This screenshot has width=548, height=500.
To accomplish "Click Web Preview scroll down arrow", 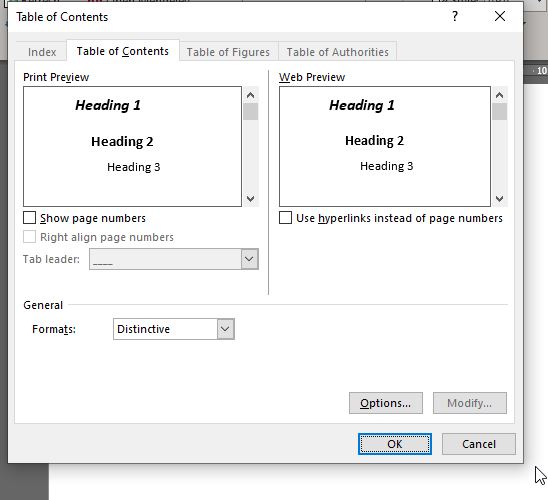I will point(499,198).
